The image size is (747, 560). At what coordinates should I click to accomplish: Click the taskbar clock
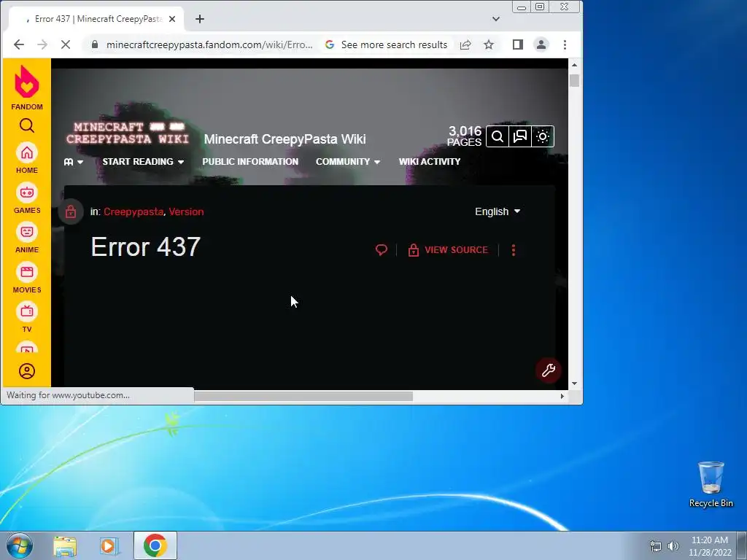tap(709, 546)
